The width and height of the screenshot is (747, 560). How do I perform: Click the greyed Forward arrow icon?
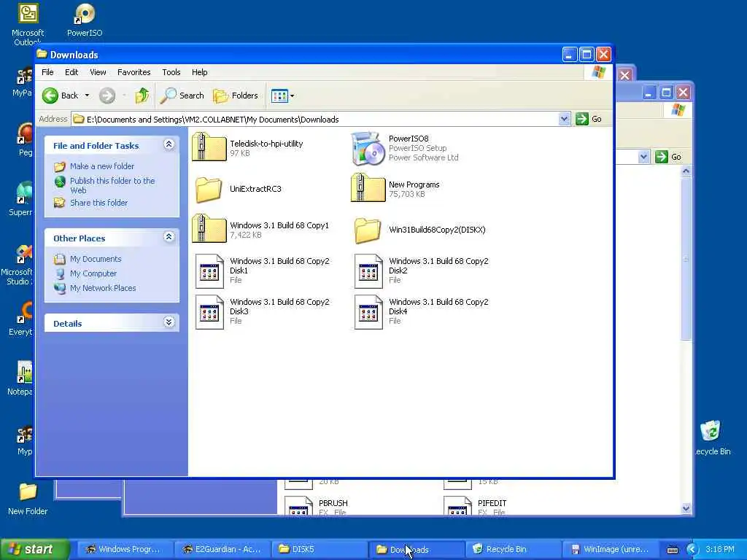107,96
